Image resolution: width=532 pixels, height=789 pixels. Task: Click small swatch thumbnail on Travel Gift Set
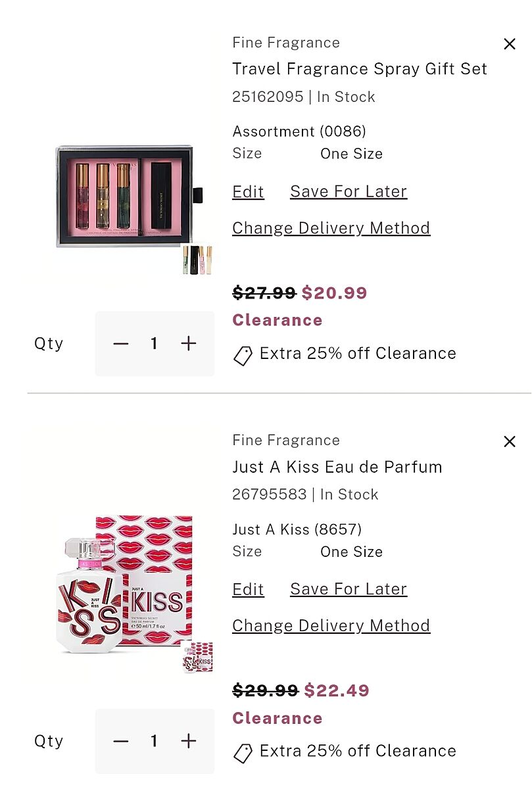click(197, 260)
